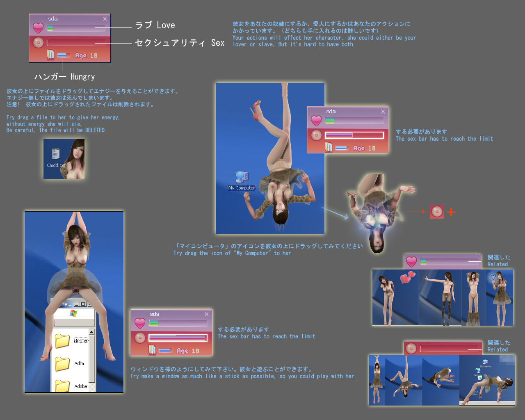Viewport: 525px width, 420px height.
Task: Click the heart Love icon in the sda window
Action: coord(38,27)
